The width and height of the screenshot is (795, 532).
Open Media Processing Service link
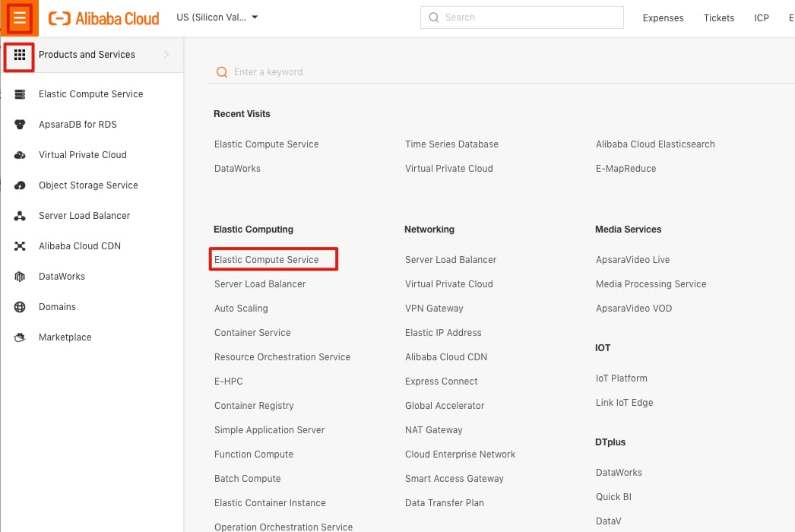click(651, 284)
